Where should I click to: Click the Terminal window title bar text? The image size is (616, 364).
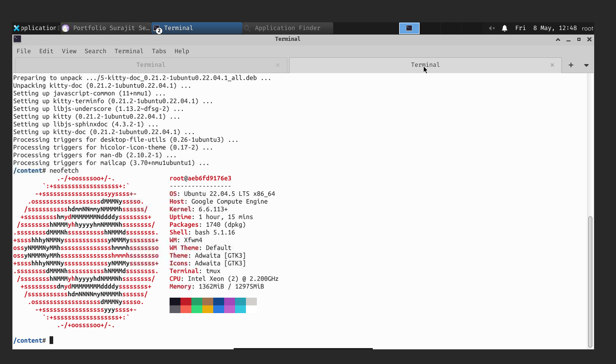click(288, 39)
